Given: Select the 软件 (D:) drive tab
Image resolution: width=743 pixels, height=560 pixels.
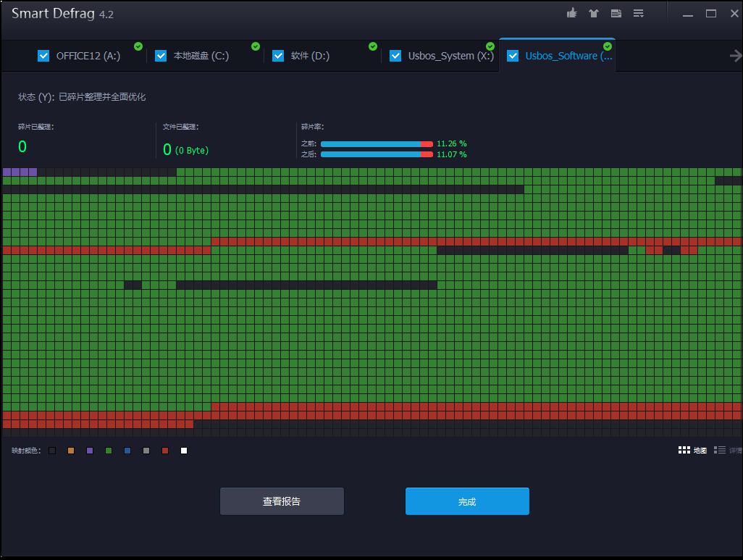Looking at the screenshot, I should click(310, 56).
